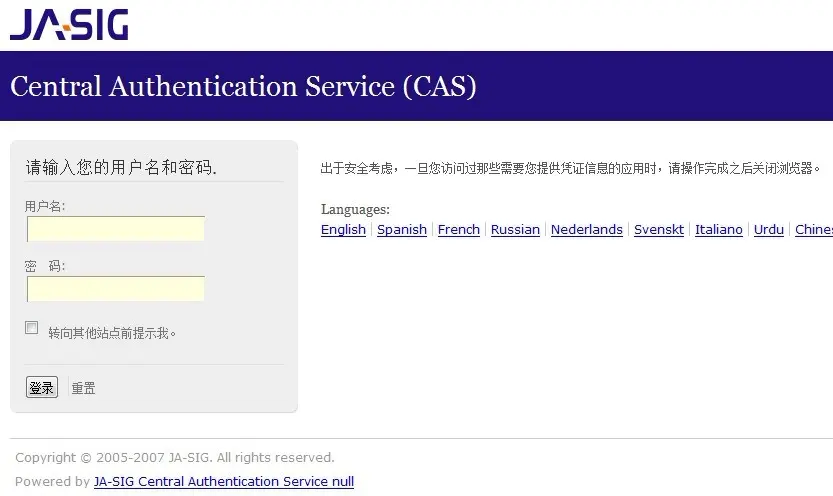833x496 pixels.
Task: Tick the 转向其他站点前提示我 checkbox
Action: [32, 328]
